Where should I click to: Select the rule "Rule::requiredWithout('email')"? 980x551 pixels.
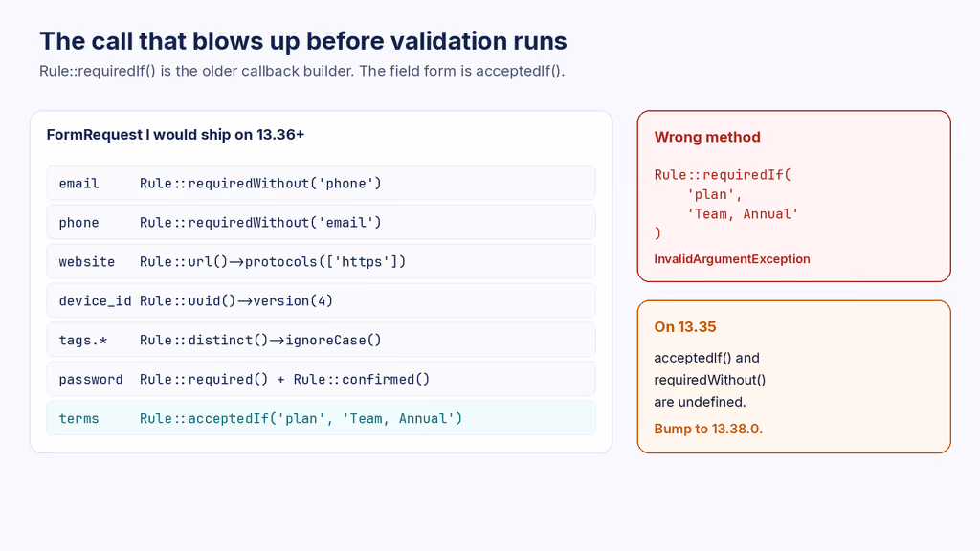tap(260, 222)
